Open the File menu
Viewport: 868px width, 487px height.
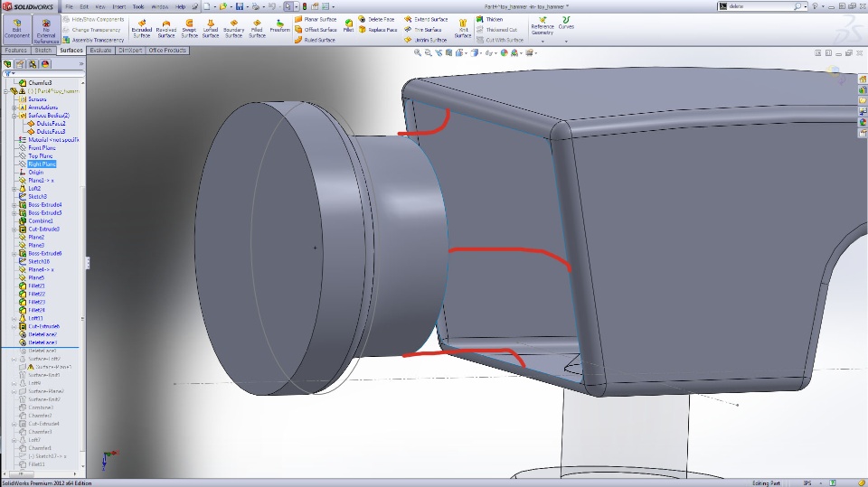(x=70, y=6)
